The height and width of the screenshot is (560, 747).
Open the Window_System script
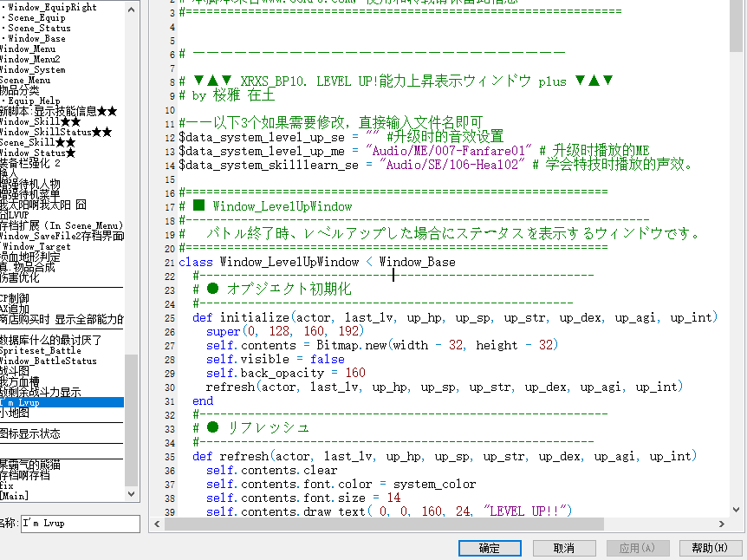32,70
